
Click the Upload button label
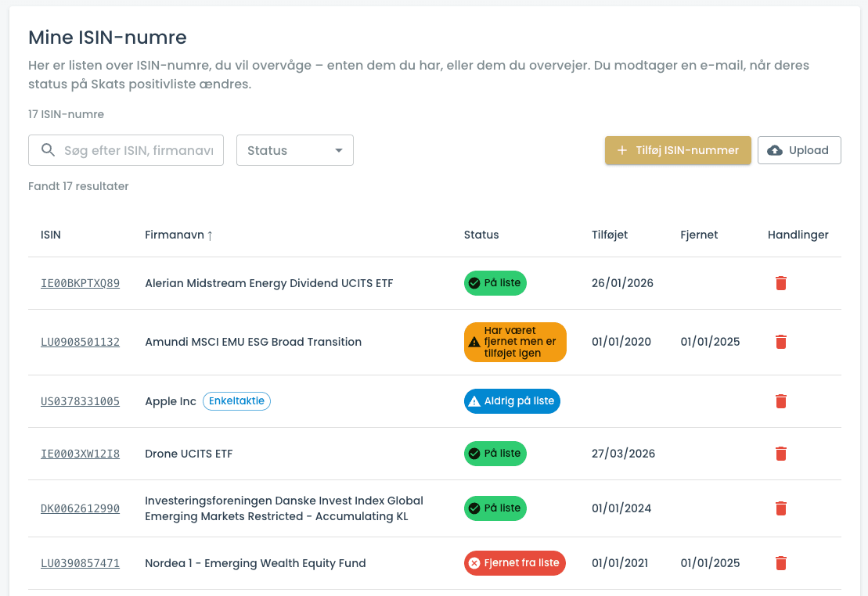coord(809,150)
